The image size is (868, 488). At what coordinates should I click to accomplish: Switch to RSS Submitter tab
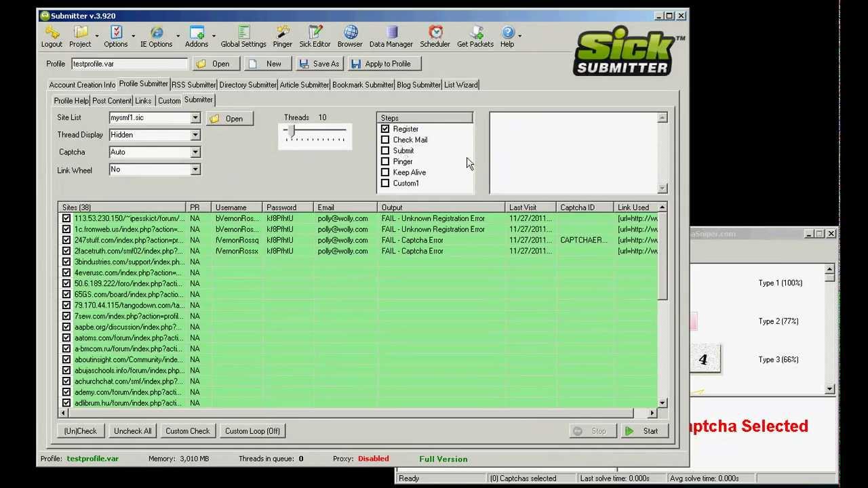(x=193, y=85)
